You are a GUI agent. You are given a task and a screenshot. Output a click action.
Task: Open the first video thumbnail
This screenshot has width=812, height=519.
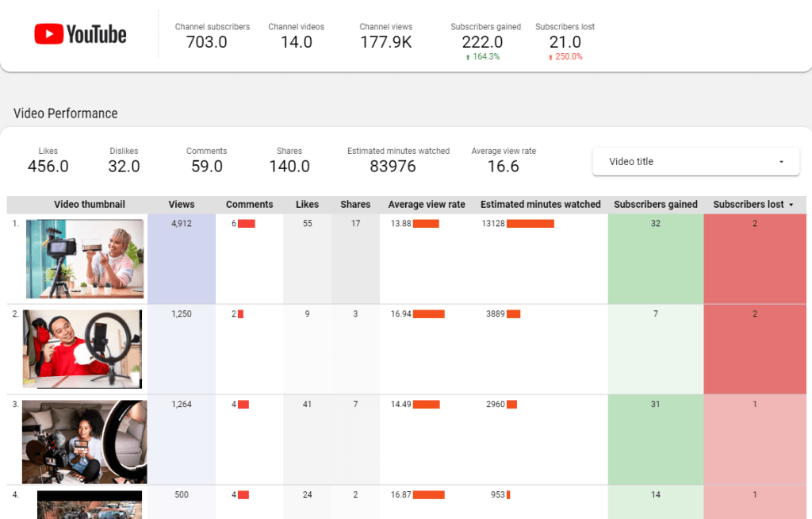pyautogui.click(x=85, y=259)
